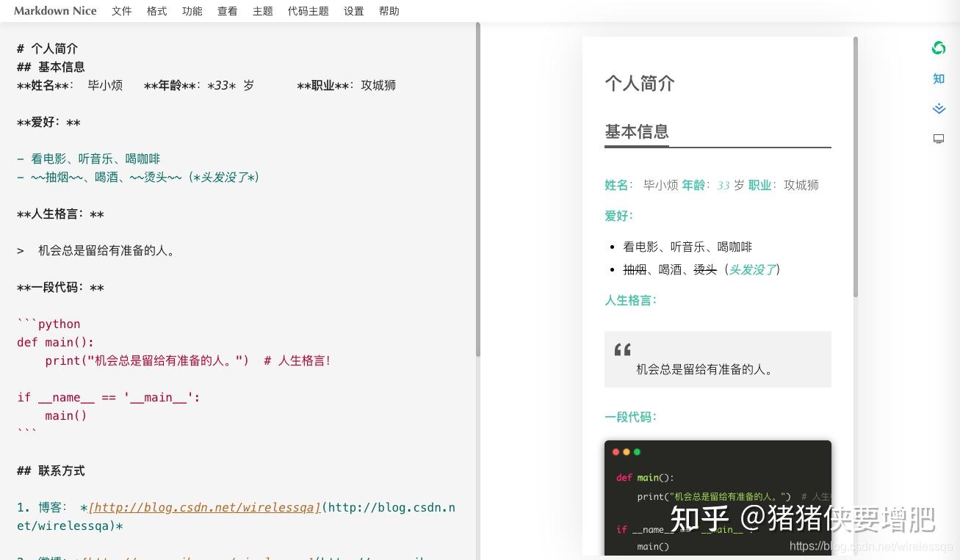This screenshot has height=560, width=960.
Task: Click the 爱好 label in the preview
Action: [618, 216]
